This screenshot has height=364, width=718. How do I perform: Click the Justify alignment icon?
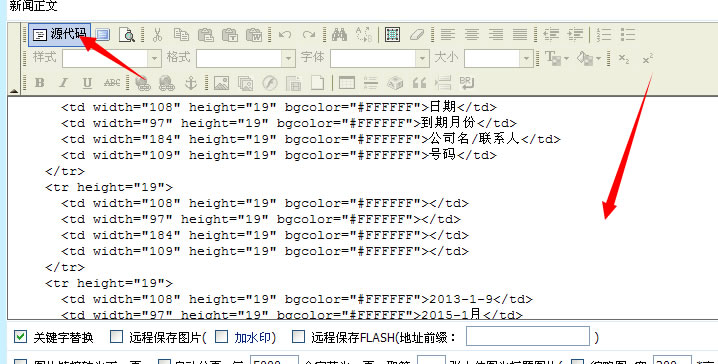pyautogui.click(x=520, y=35)
